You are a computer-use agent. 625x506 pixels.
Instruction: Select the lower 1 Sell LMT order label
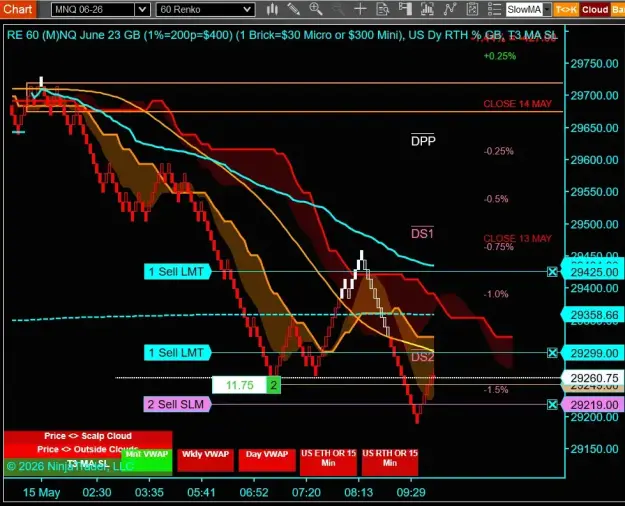[177, 353]
